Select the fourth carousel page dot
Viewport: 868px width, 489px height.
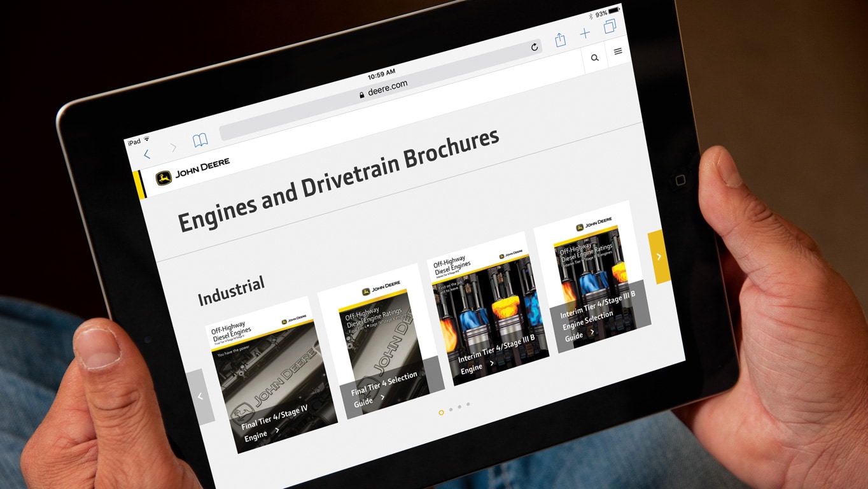click(468, 404)
